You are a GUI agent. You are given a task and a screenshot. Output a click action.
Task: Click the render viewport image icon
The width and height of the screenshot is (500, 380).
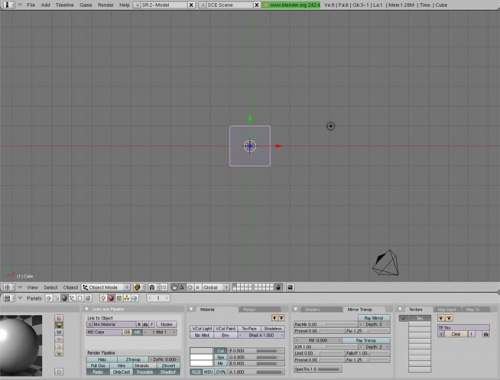coord(290,287)
